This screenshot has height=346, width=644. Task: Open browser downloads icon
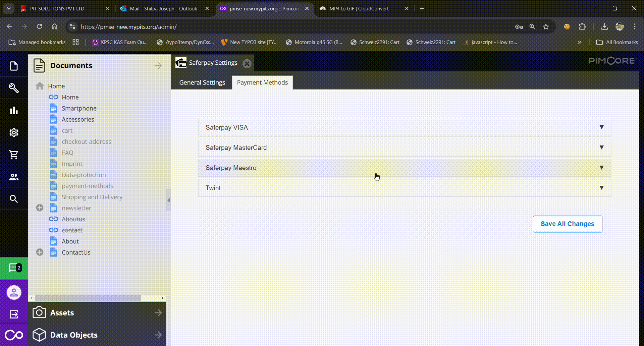[x=604, y=26]
